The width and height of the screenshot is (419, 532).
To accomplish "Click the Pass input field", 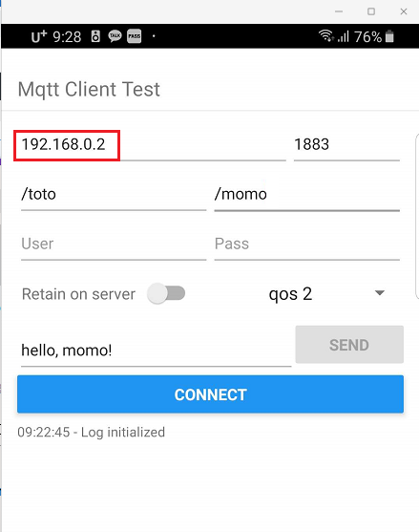I will point(306,245).
